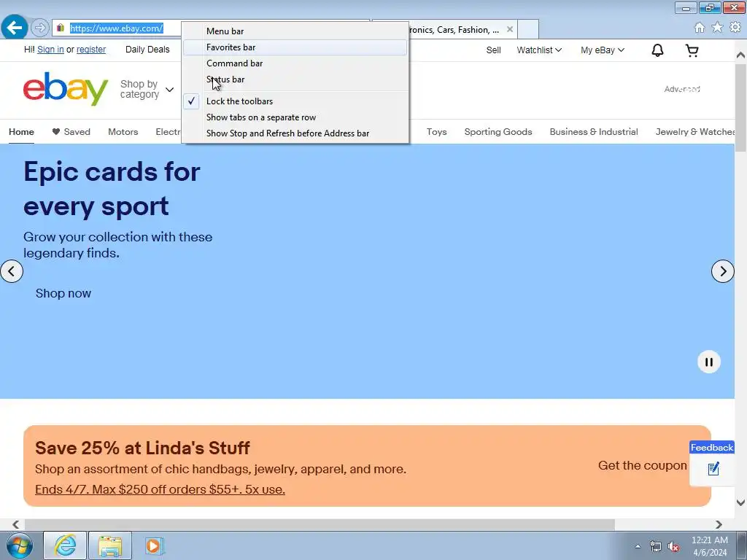Screen dimensions: 747x560
Task: Select the Home navigation tab
Action: click(21, 132)
